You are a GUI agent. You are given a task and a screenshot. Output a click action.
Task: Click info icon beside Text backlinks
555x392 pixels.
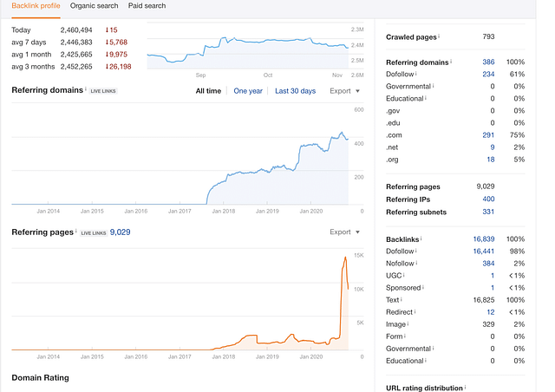click(402, 299)
